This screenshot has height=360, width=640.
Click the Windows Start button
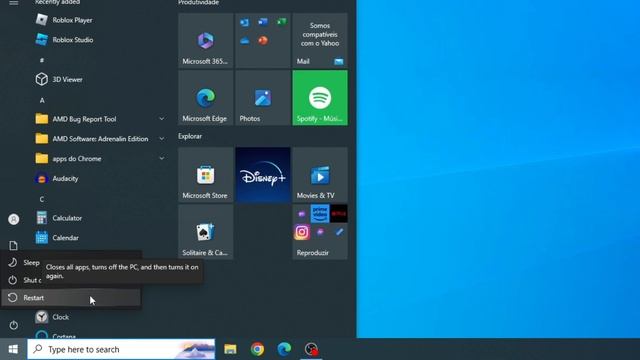click(13, 349)
